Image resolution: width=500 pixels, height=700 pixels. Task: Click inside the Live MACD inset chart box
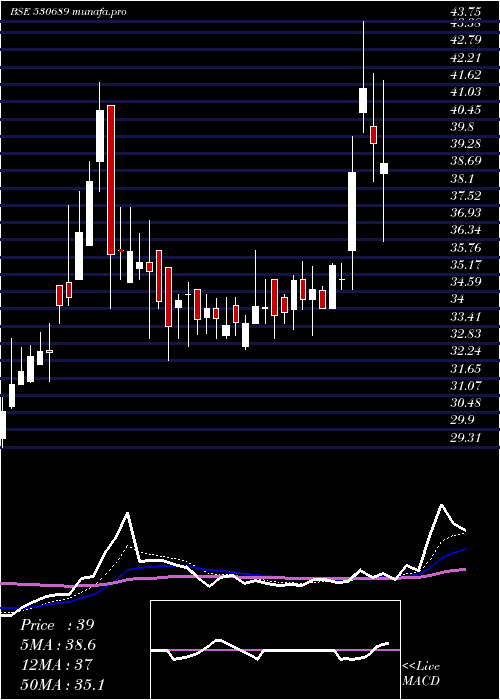(x=275, y=650)
